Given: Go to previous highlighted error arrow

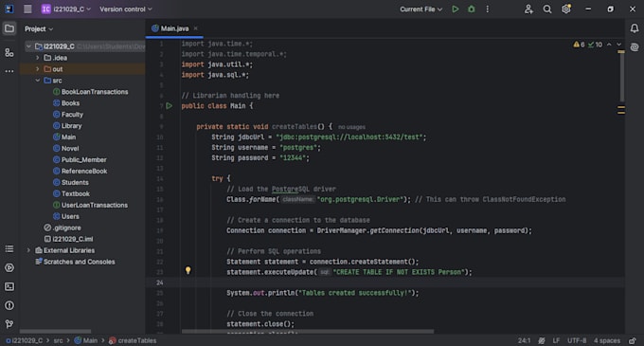Looking at the screenshot, I should click(609, 45).
